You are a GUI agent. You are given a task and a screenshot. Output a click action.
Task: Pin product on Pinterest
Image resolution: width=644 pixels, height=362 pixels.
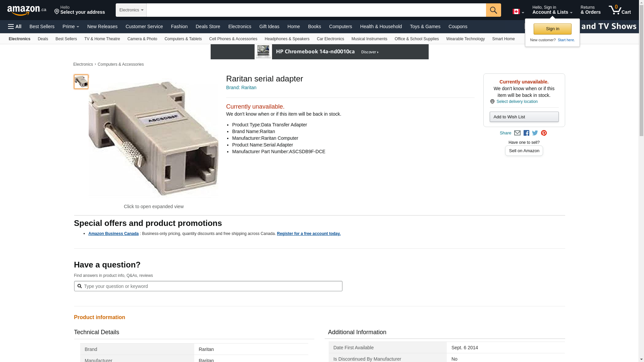[x=544, y=133]
